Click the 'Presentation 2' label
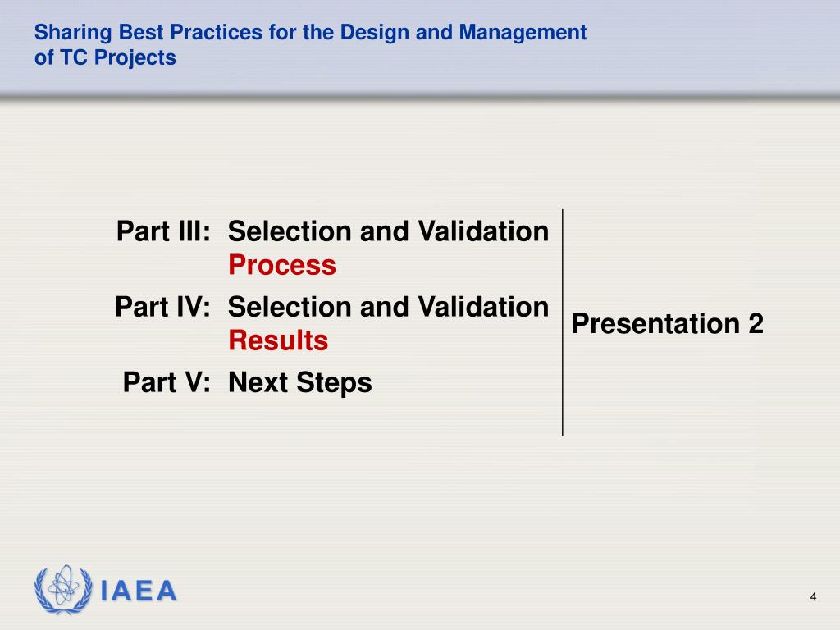Image resolution: width=840 pixels, height=630 pixels. [668, 323]
